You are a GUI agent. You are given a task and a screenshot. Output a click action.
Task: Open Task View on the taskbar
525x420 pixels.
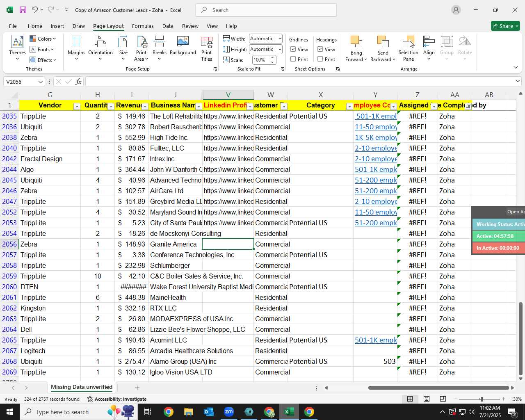[x=148, y=412]
